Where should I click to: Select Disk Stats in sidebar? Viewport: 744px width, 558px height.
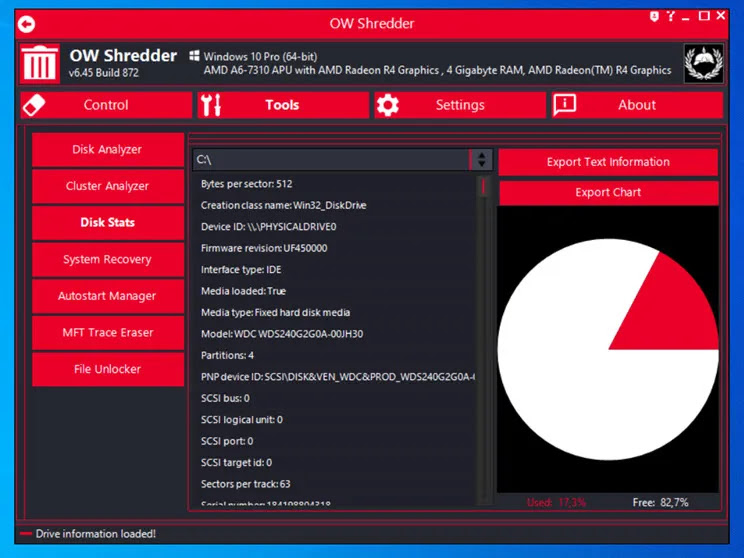[108, 223]
